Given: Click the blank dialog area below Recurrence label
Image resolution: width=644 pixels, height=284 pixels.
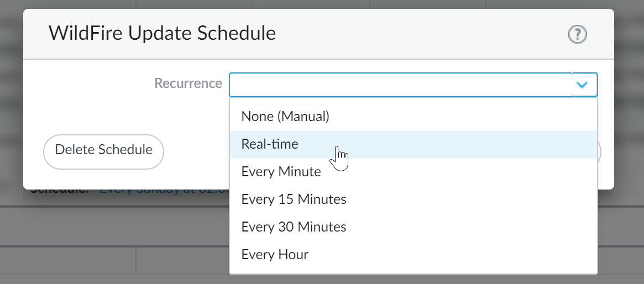Looking at the screenshot, I should [133, 113].
